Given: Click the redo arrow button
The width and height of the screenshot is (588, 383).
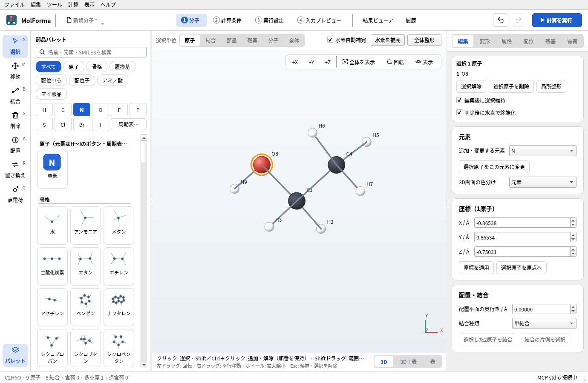Looking at the screenshot, I should pyautogui.click(x=519, y=20).
